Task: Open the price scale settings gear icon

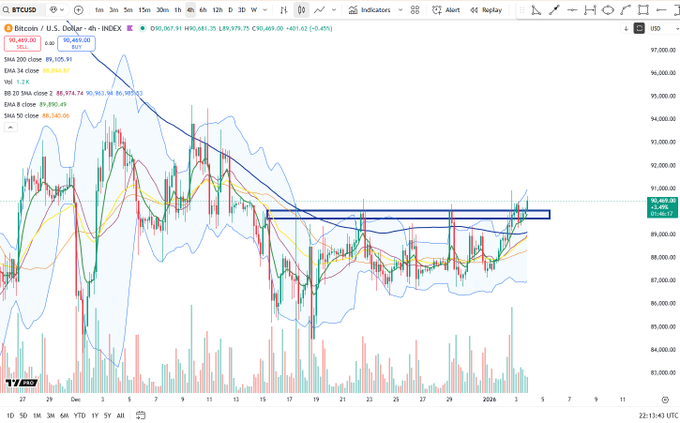Action: 665,400
